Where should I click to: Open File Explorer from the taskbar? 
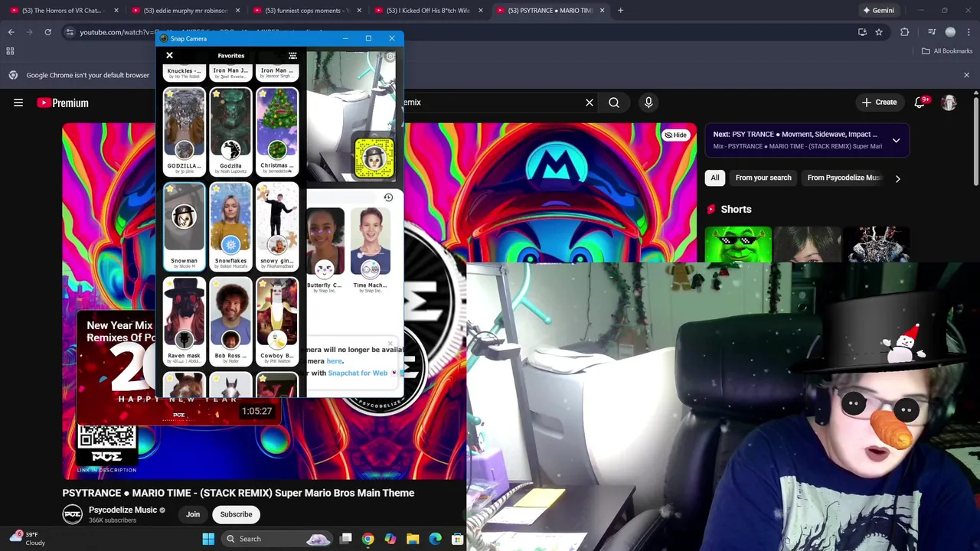tap(413, 539)
